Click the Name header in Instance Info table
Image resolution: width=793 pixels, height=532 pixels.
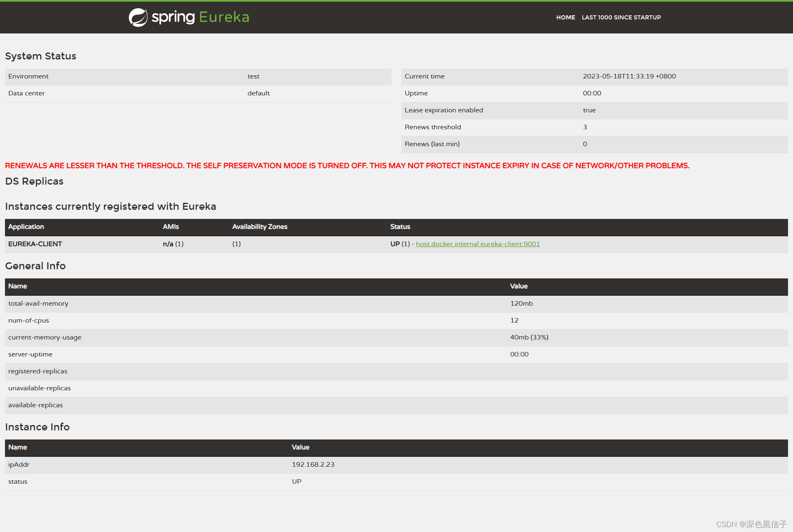tap(18, 447)
